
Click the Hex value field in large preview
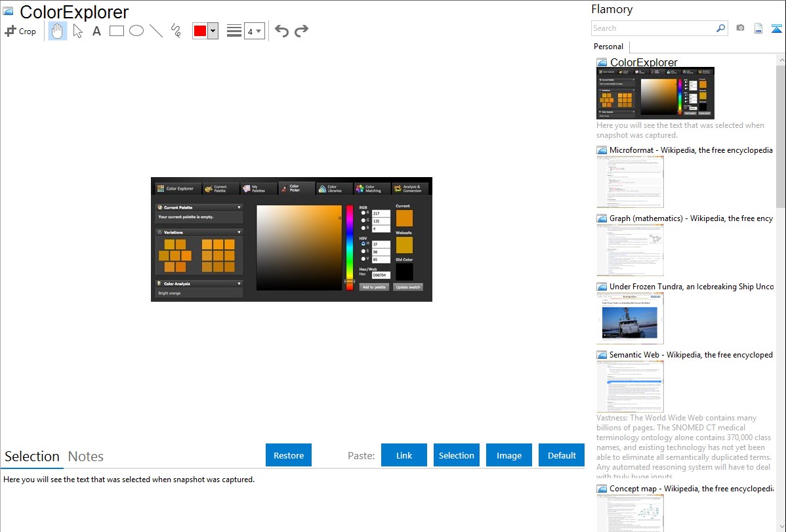[x=381, y=276]
